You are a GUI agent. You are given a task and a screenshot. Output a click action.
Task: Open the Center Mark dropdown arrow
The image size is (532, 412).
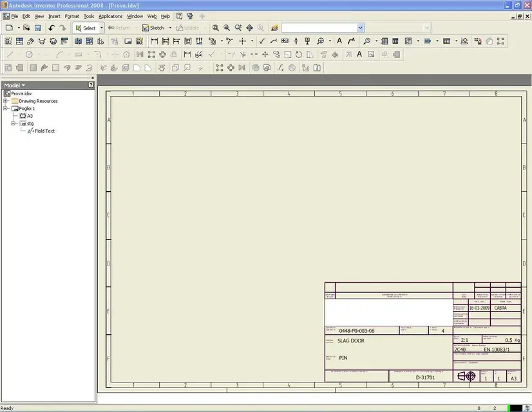pos(252,41)
